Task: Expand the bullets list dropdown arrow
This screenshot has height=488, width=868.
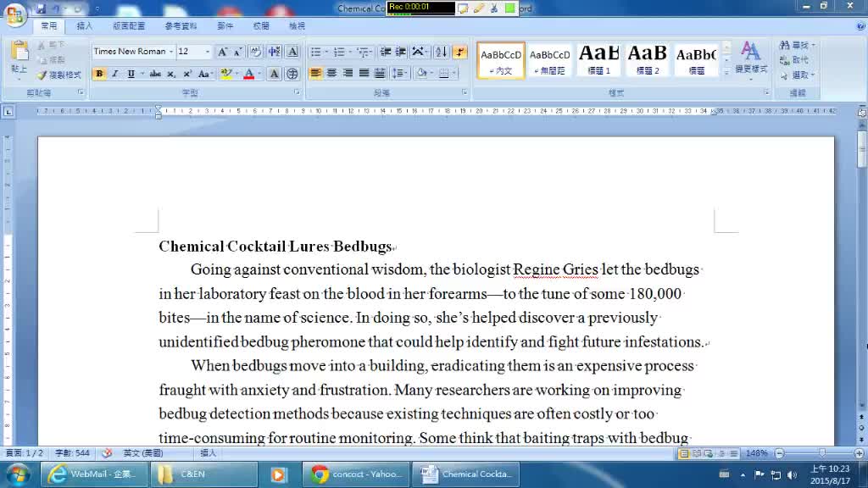Action: 326,52
